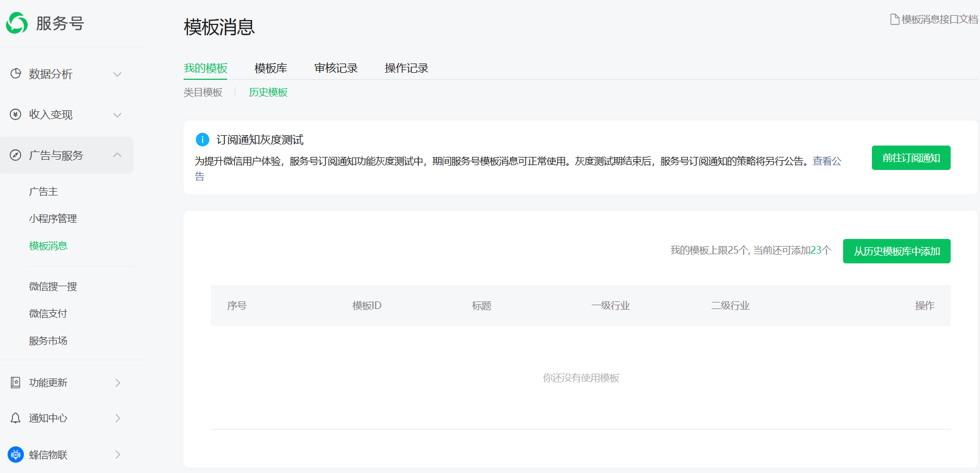980x473 pixels.
Task: Click the blue 蜂信物联 avatar icon
Action: [x=16, y=455]
